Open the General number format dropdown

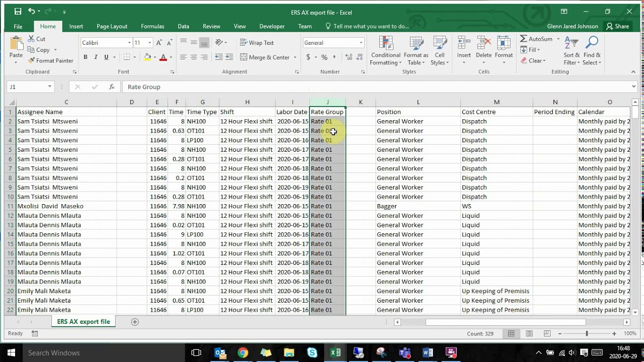click(x=361, y=43)
